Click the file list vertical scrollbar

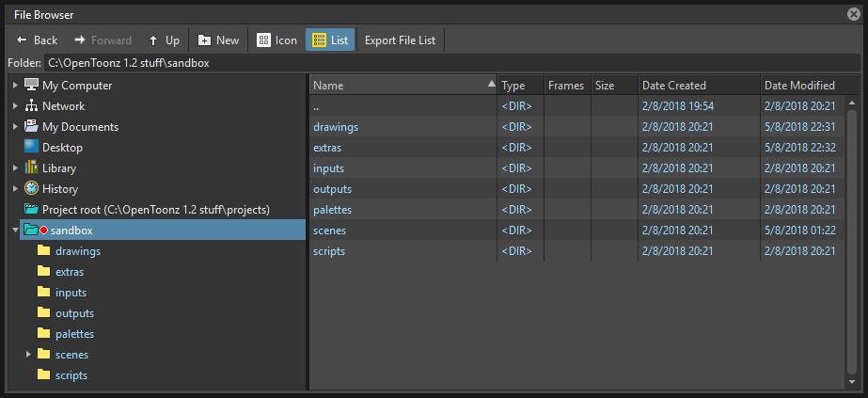click(x=851, y=243)
